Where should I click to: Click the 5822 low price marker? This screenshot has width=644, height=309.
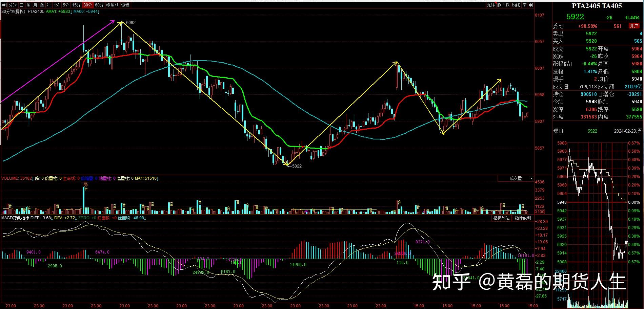(297, 166)
